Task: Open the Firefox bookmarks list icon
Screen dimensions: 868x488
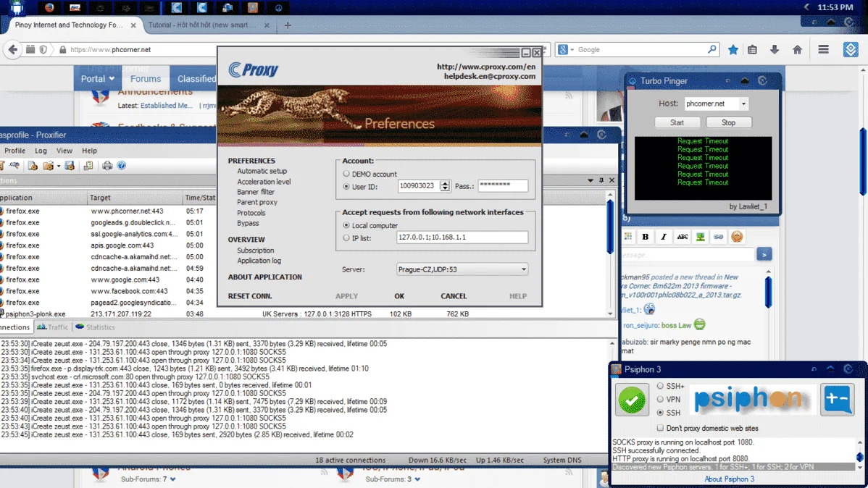Action: click(x=752, y=50)
